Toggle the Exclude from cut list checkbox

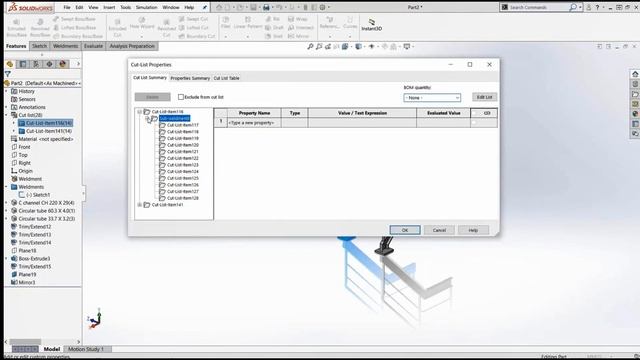(181, 97)
